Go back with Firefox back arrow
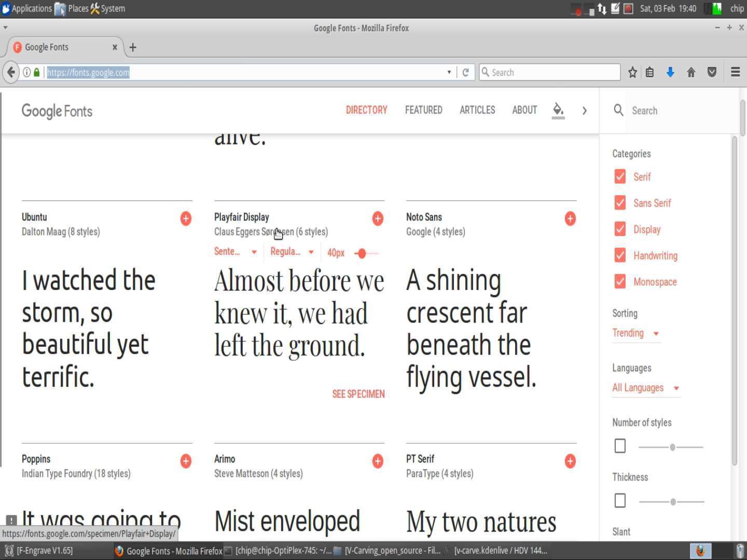 [11, 72]
